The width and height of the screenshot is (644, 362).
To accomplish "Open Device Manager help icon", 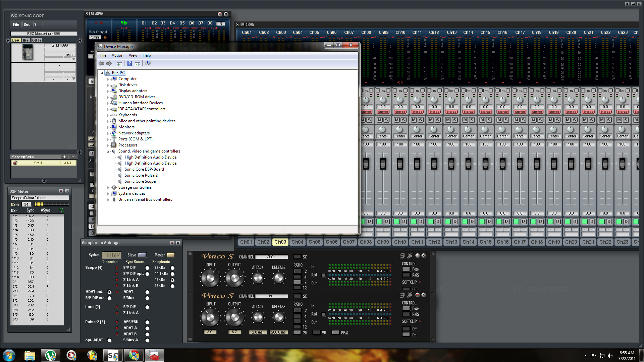I will tap(129, 63).
